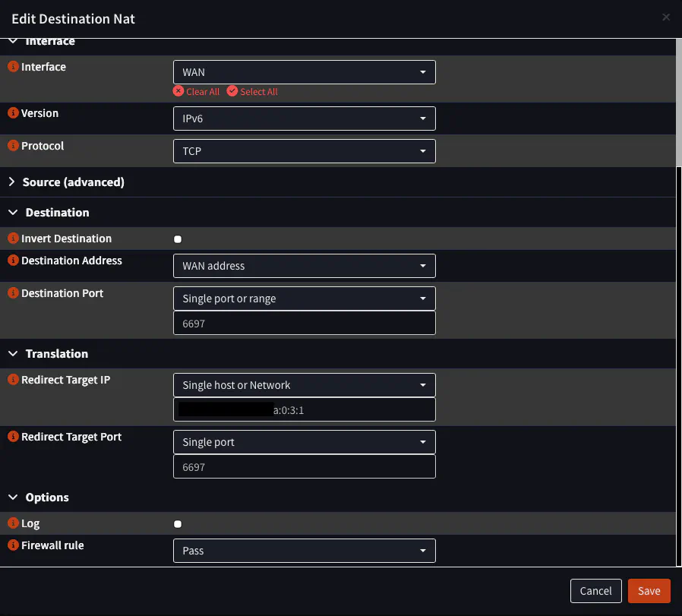Click info icon beside Destination Port
The image size is (682, 616).
13,293
